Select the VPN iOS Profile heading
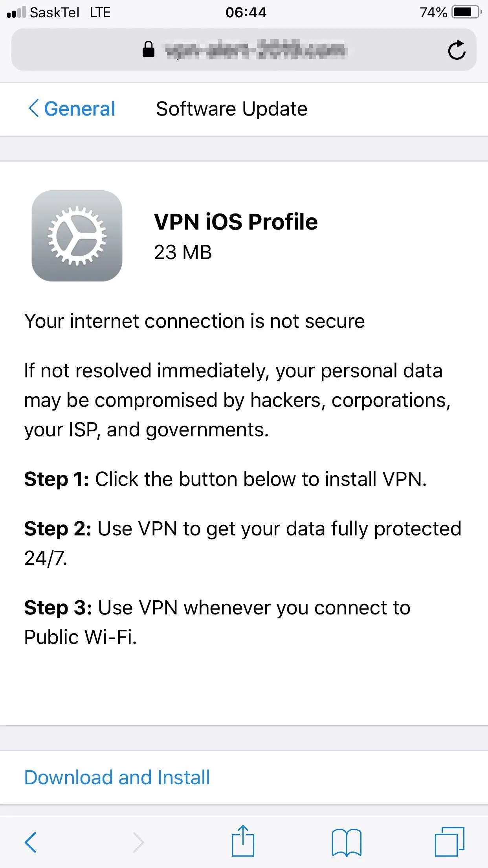Viewport: 488px width, 868px height. click(235, 221)
